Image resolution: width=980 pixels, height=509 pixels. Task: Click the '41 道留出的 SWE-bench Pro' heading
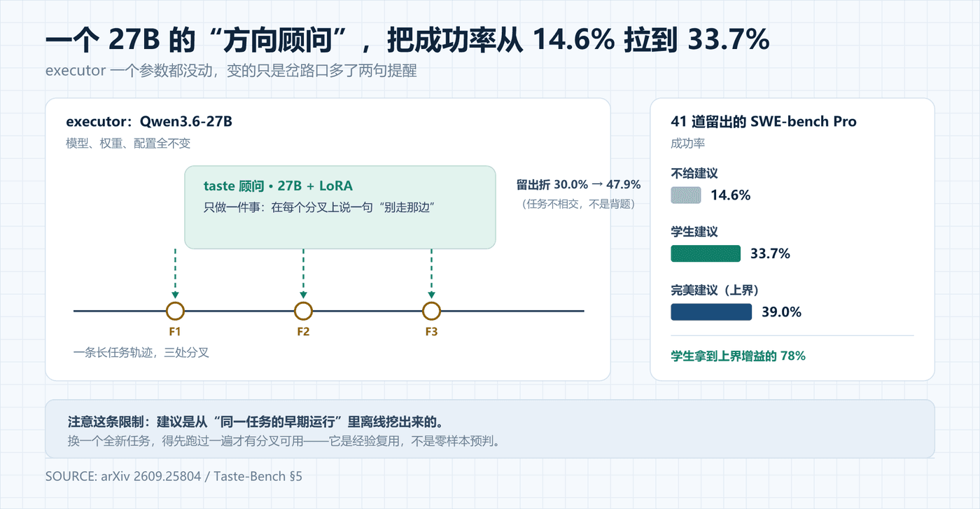764,121
